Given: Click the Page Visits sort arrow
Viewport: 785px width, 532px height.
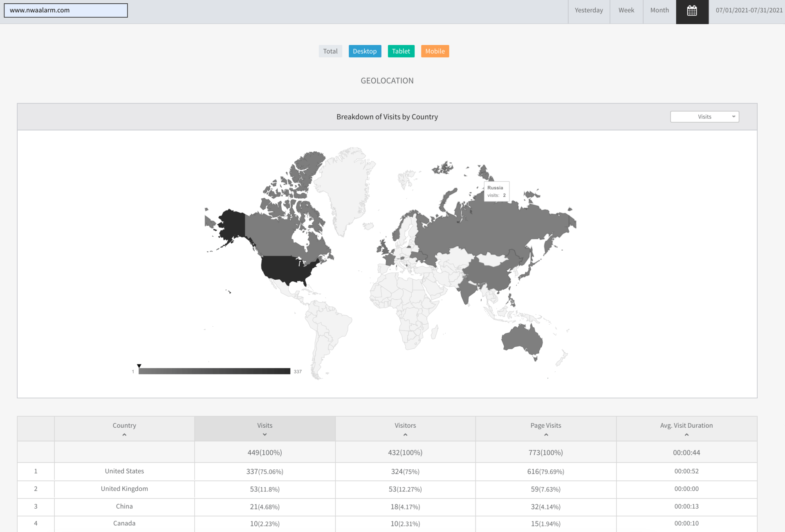Looking at the screenshot, I should coord(546,435).
